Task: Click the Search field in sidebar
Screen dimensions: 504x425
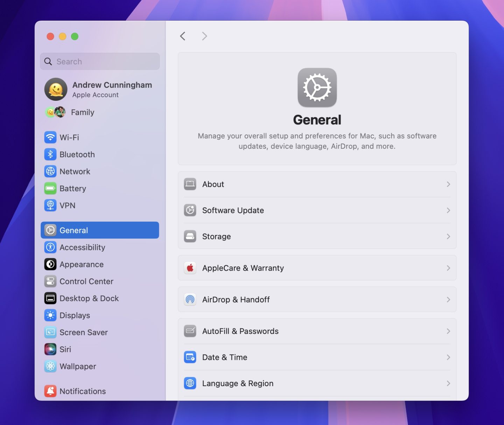Action: [x=105, y=62]
